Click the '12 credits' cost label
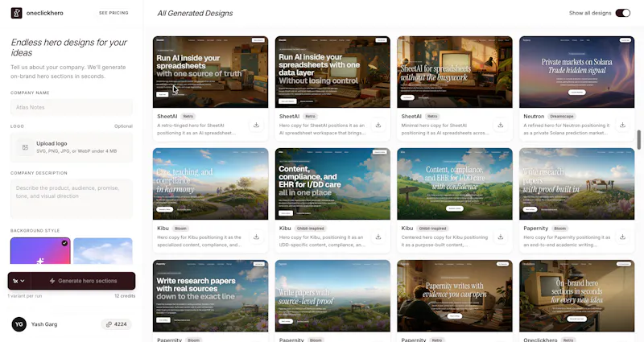This screenshot has height=342, width=644. coord(125,296)
